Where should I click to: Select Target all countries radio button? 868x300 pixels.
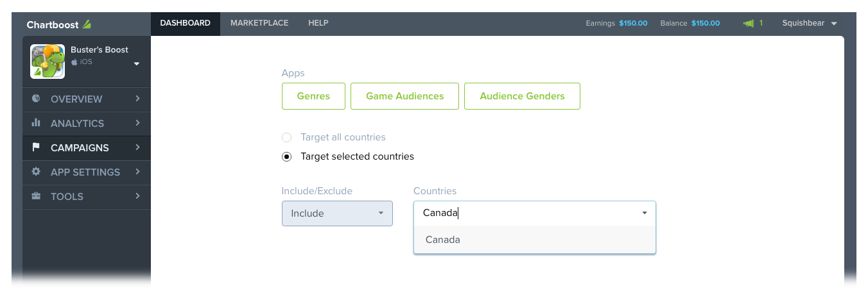(x=287, y=137)
